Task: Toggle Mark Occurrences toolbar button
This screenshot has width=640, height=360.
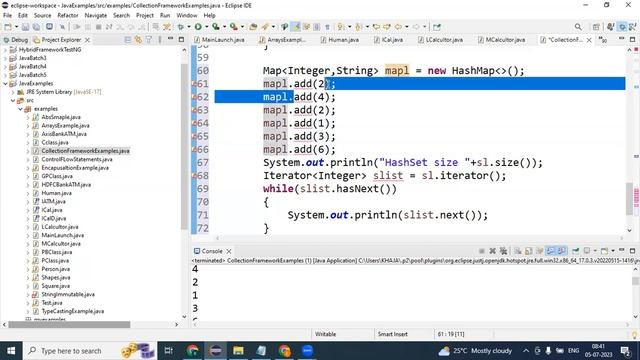Action: pos(296,27)
